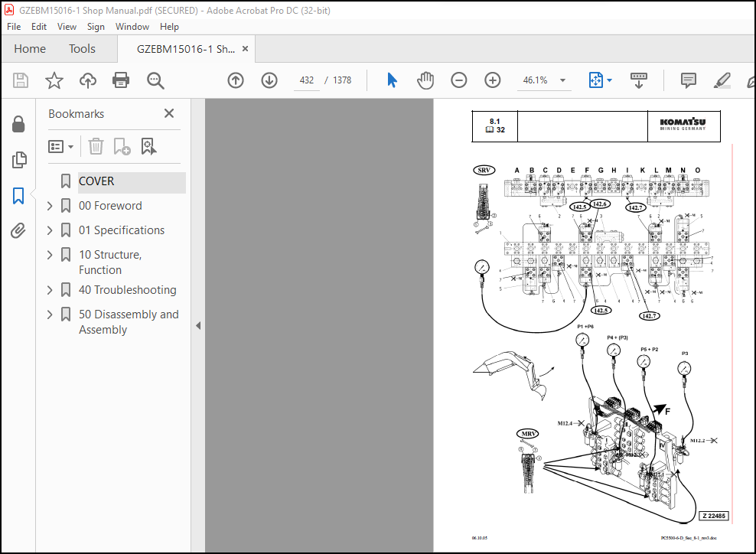Click the Highlight text pen icon
This screenshot has height=554, width=756.
pyautogui.click(x=722, y=80)
